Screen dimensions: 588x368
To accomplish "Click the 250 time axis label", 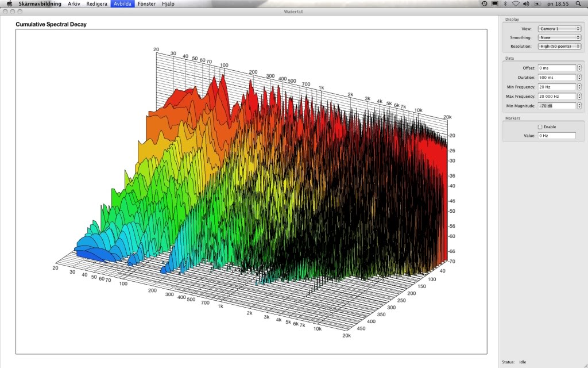I will coord(401,300).
